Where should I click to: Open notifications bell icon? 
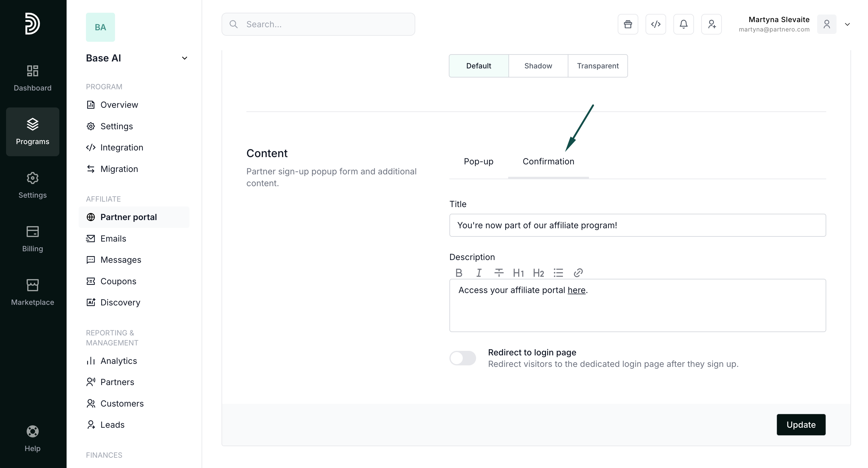683,24
